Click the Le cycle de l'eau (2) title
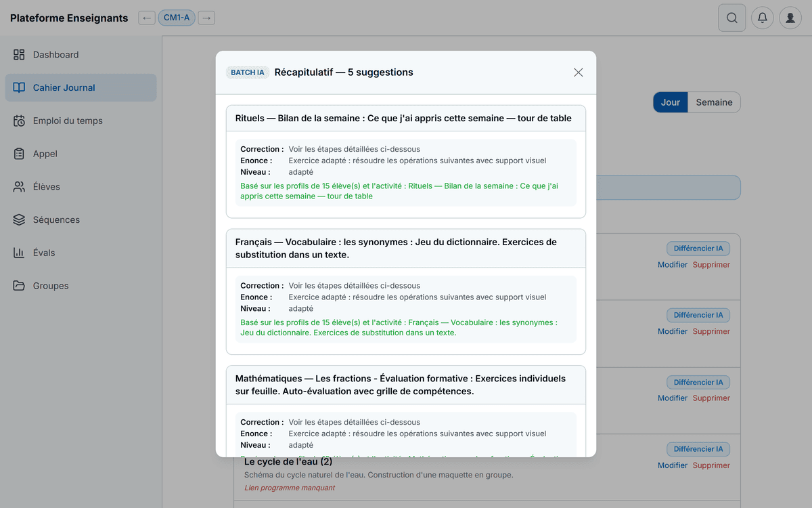The height and width of the screenshot is (508, 812). click(x=288, y=462)
